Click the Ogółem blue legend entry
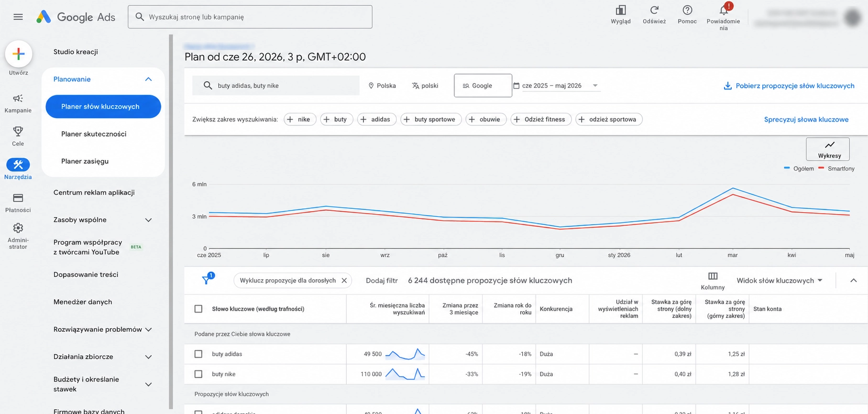The height and width of the screenshot is (414, 868). [799, 169]
